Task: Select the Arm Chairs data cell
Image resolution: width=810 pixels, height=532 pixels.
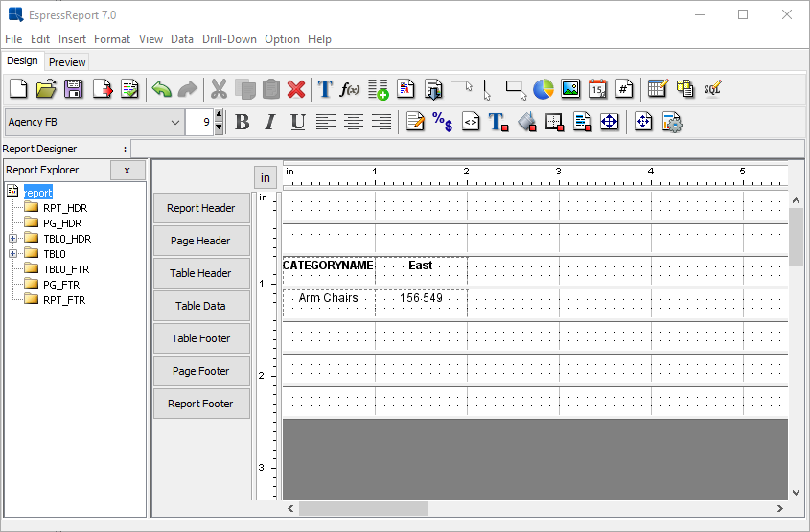Action: coord(329,303)
